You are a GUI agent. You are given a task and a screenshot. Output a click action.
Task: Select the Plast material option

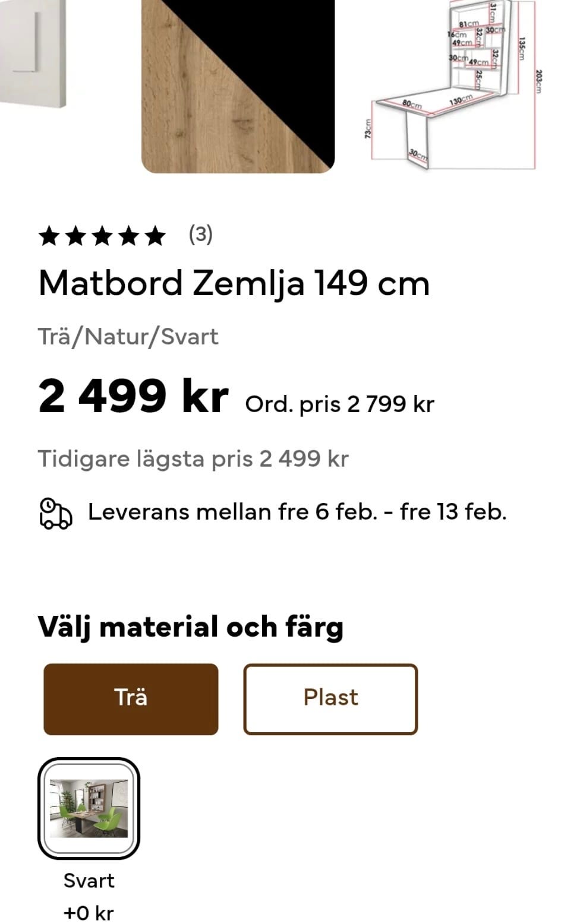click(x=330, y=699)
